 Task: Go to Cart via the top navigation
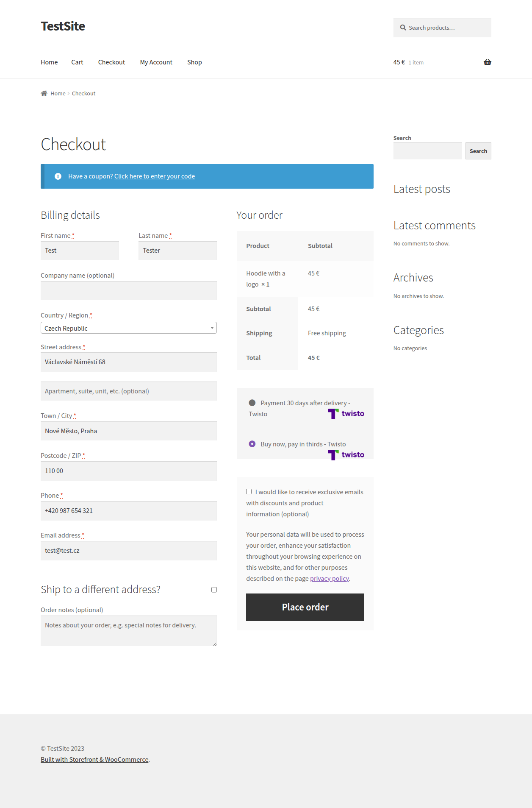click(77, 62)
